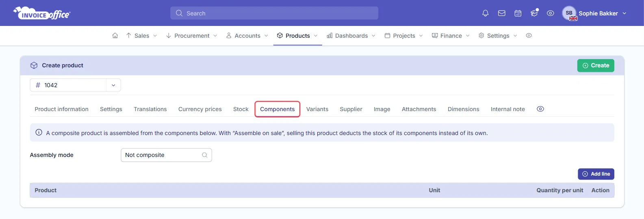Screen dimensions: 644x219
Task: Open the calendar icon in header
Action: pyautogui.click(x=518, y=13)
